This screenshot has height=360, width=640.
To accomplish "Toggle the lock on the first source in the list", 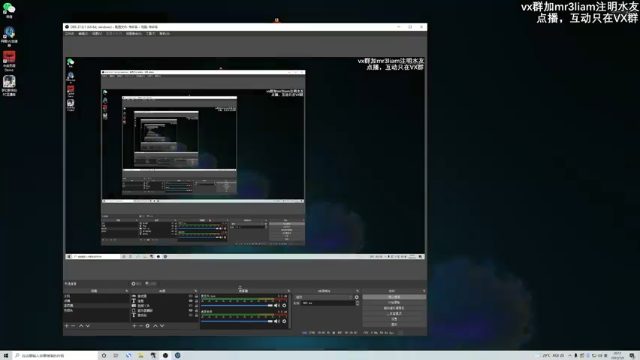I will [196, 296].
